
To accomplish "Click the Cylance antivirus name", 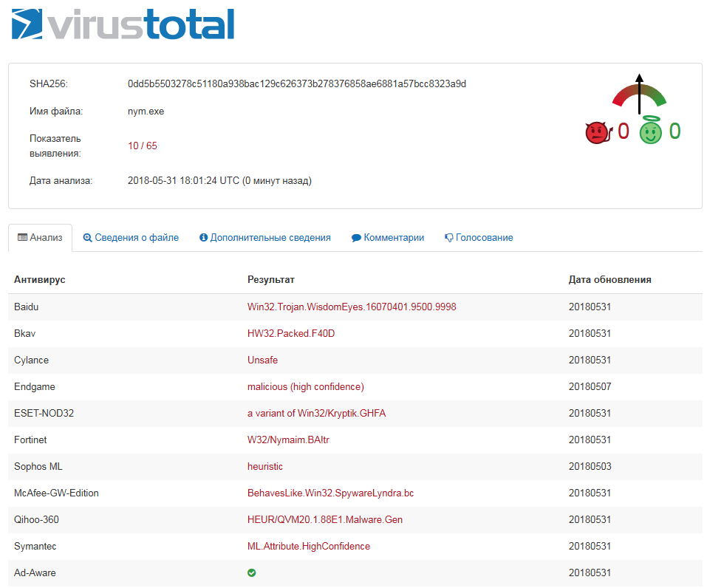I will (31, 360).
